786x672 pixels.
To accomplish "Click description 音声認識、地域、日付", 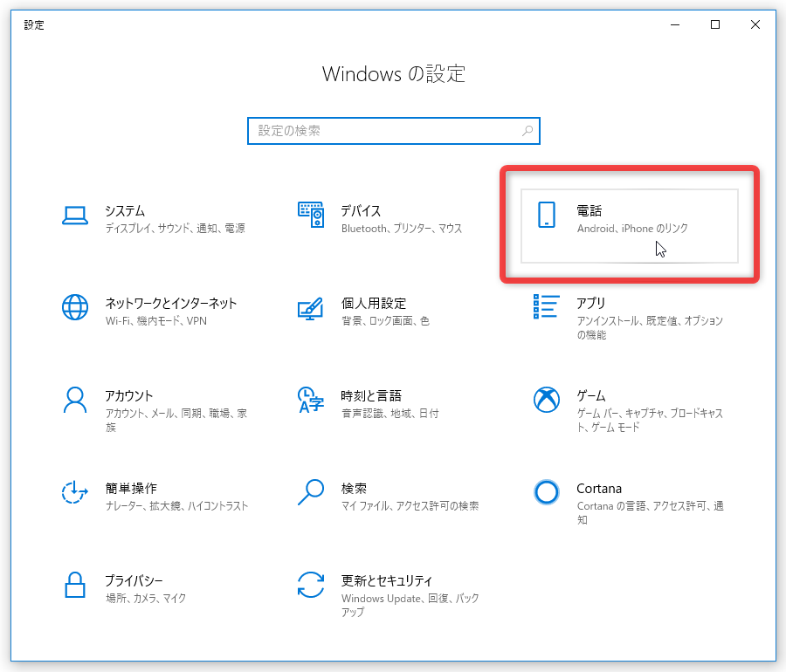I will pos(390,414).
